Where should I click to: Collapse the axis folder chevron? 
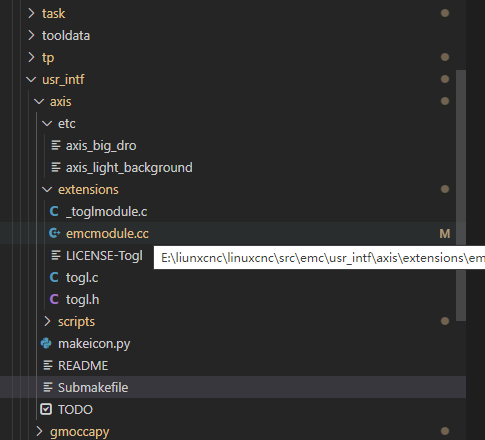coord(39,101)
